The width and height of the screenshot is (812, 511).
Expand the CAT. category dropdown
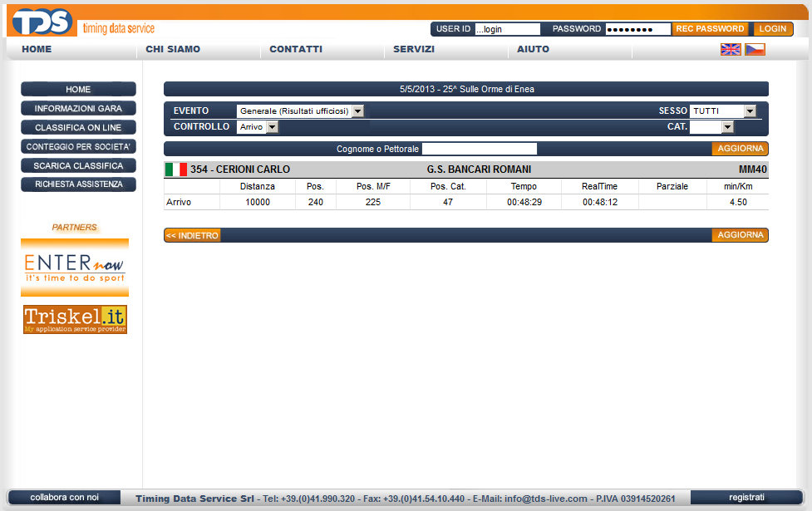pyautogui.click(x=711, y=127)
